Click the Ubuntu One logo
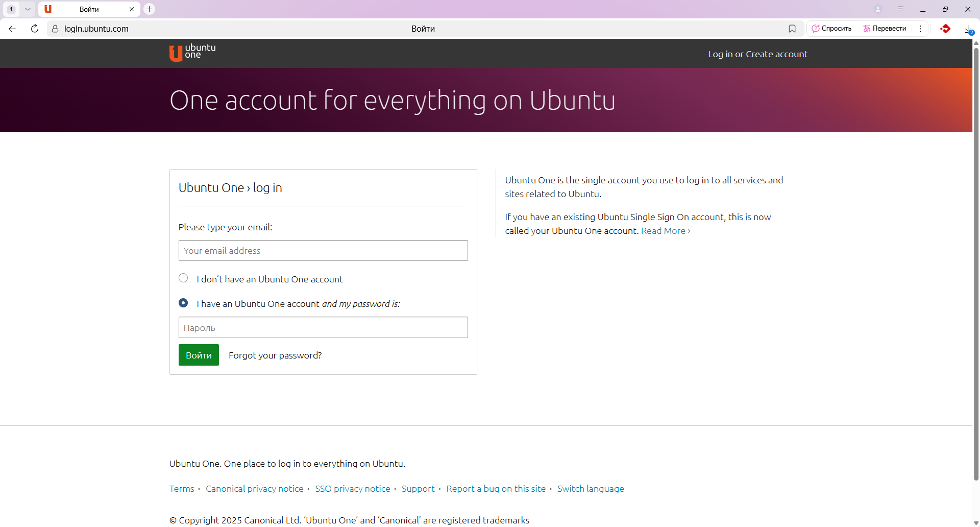 (192, 53)
